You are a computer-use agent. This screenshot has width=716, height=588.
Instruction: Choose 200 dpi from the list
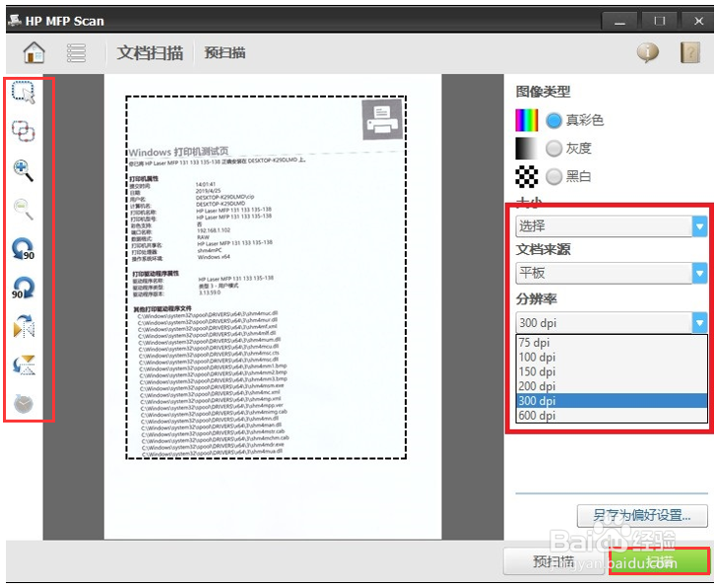612,386
